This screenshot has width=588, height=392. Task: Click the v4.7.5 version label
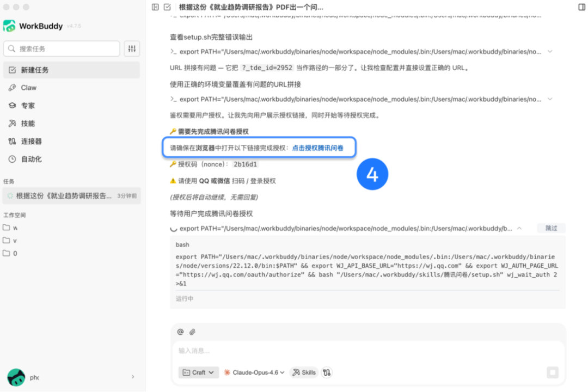(74, 26)
